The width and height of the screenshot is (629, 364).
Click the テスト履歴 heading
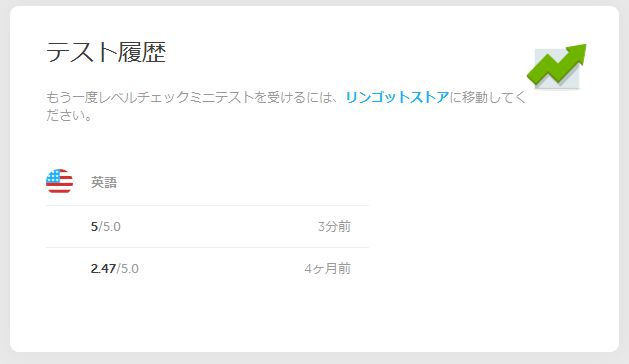click(x=106, y=52)
